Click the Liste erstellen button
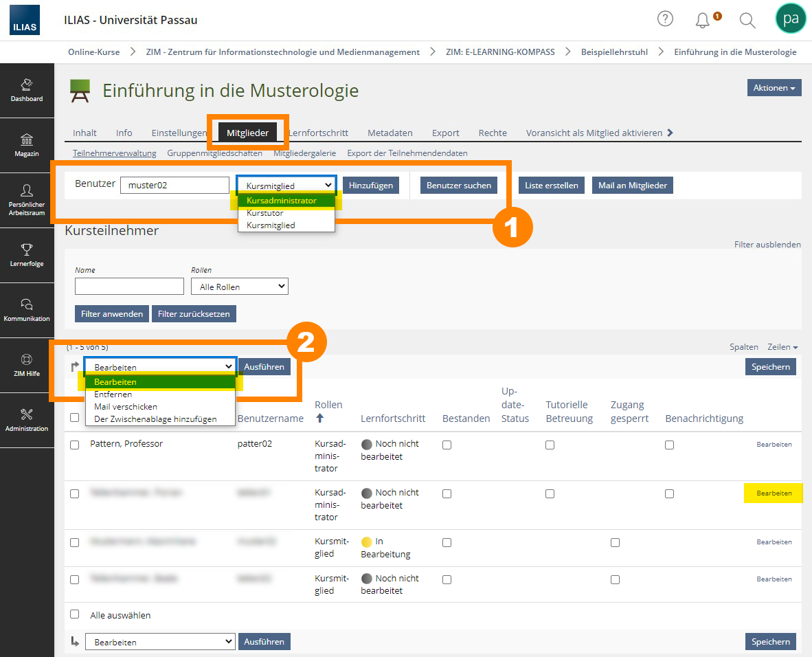Viewport: 812px width, 657px height. click(552, 185)
